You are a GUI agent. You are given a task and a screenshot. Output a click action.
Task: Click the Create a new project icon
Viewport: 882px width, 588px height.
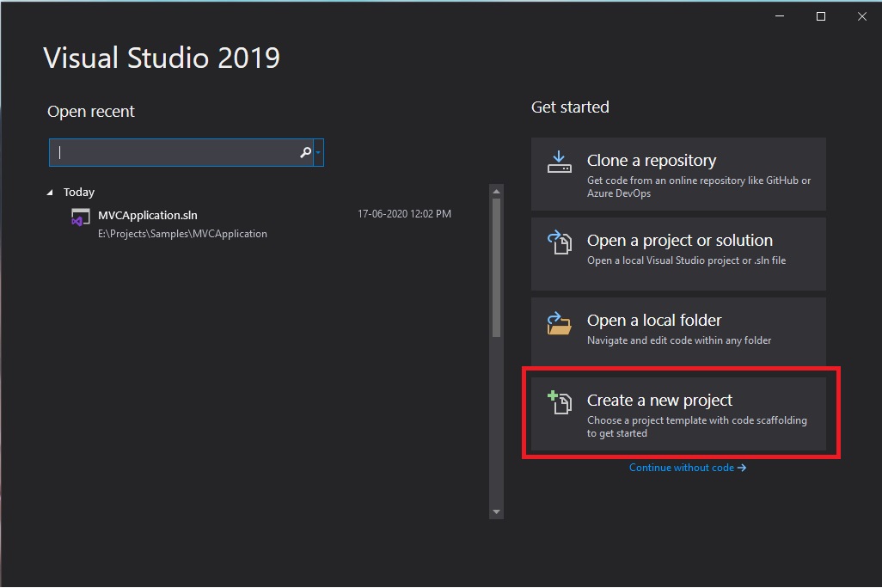(560, 402)
